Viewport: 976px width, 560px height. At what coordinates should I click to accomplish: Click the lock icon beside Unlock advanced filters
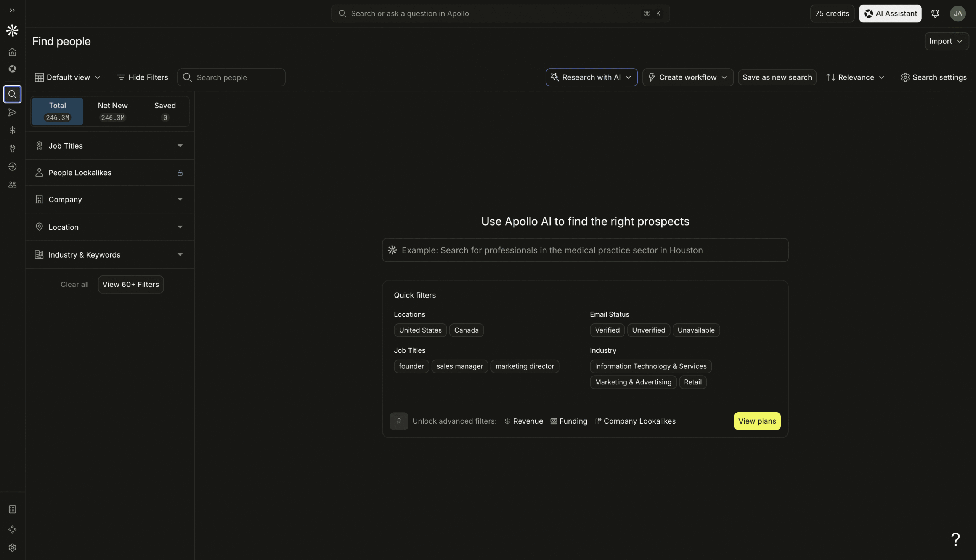pyautogui.click(x=399, y=421)
